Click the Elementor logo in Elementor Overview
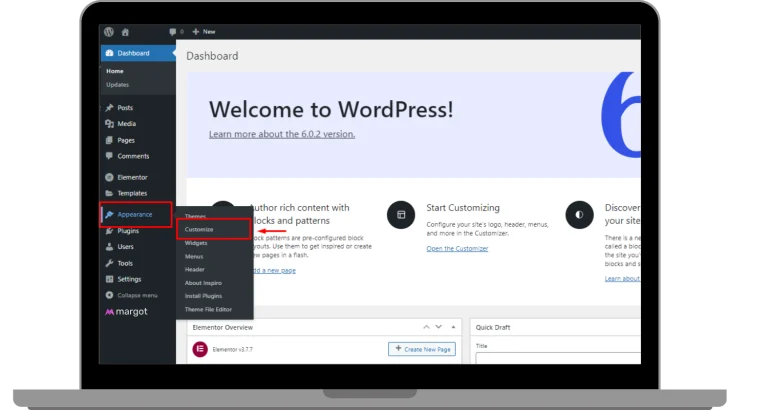The height and width of the screenshot is (410, 768). [198, 349]
